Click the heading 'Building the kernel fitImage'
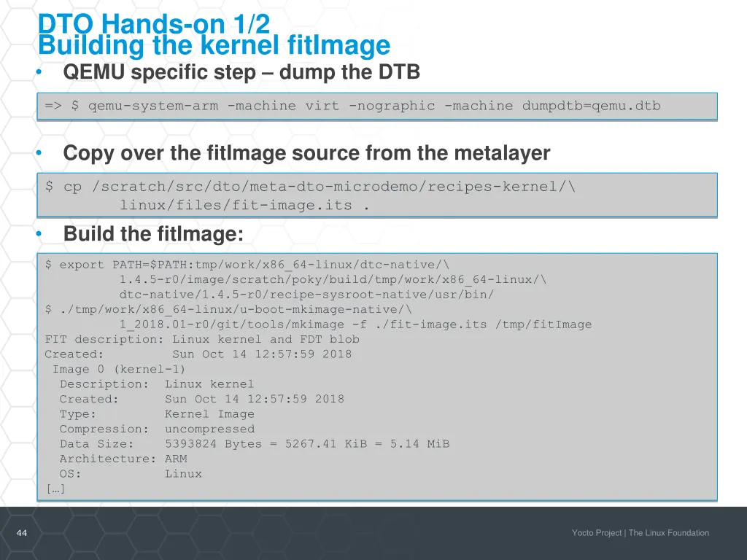The image size is (747, 560). (x=214, y=46)
